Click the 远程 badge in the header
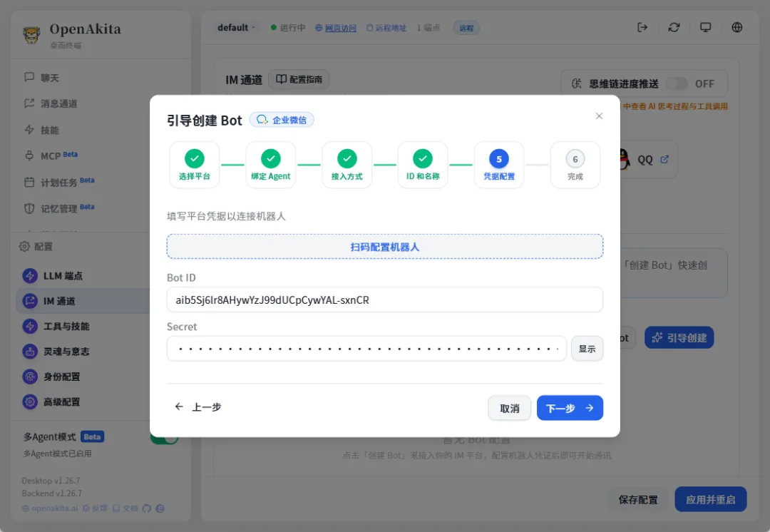The width and height of the screenshot is (770, 532). tap(466, 28)
